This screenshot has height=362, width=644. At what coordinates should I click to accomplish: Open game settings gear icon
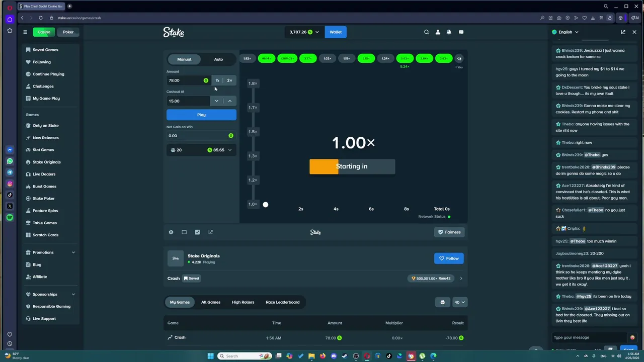click(171, 232)
